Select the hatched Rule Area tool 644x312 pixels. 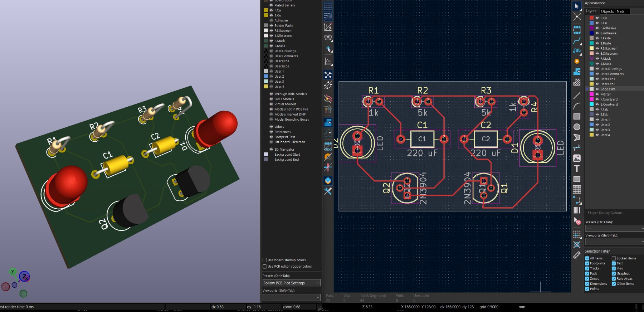tap(577, 82)
